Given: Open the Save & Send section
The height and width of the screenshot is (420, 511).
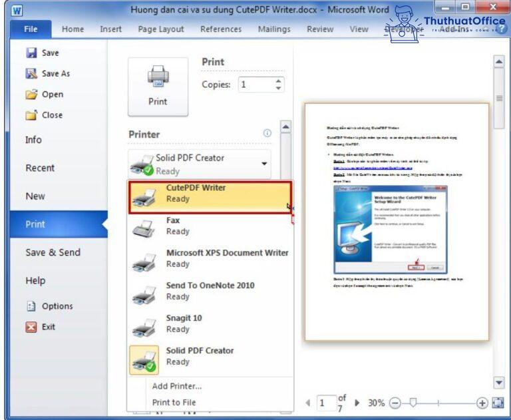Looking at the screenshot, I should 53,252.
